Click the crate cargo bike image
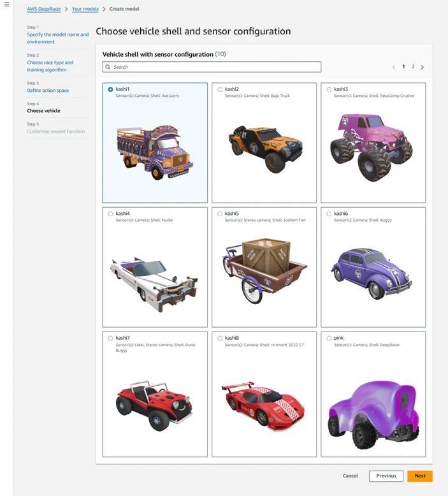 coord(264,270)
